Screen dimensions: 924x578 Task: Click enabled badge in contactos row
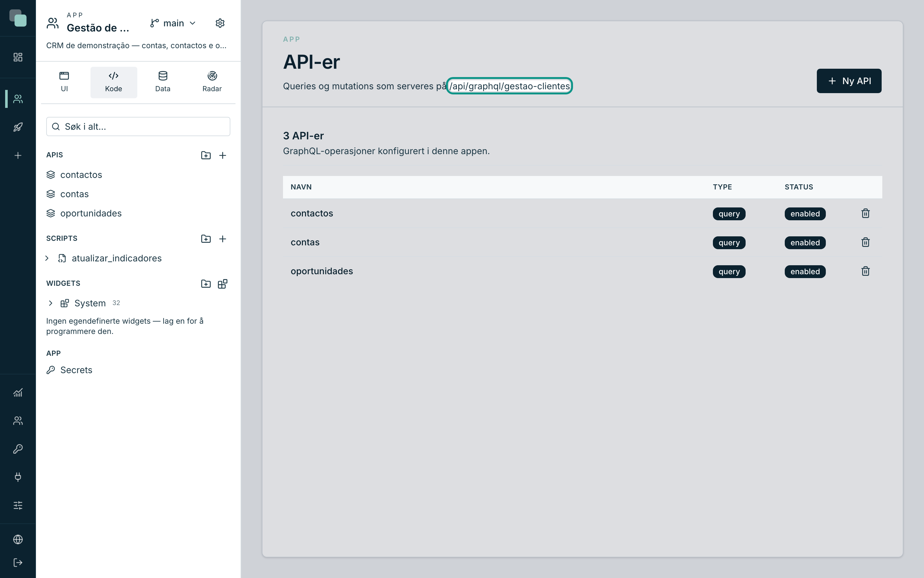(x=805, y=214)
